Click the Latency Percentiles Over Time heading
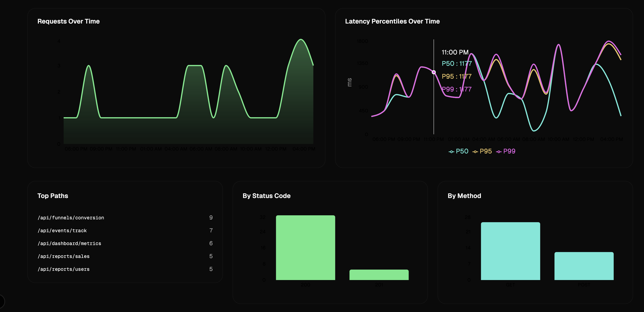This screenshot has height=312, width=644. point(392,22)
